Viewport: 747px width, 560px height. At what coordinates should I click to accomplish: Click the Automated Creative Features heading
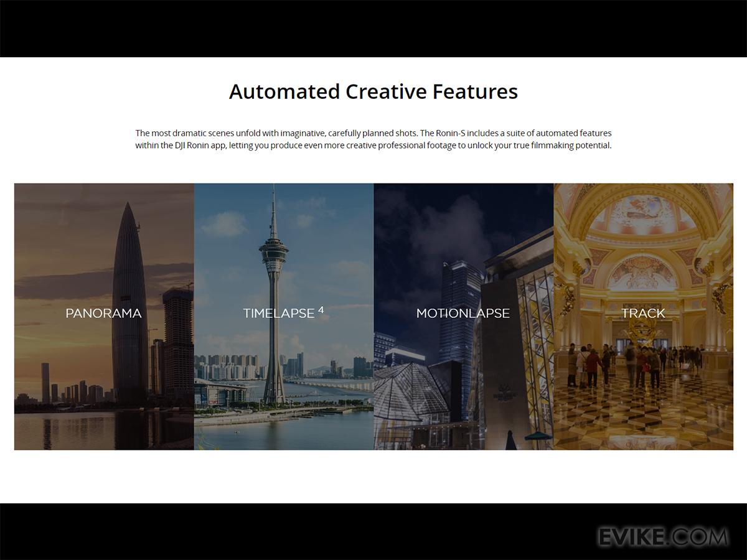(374, 91)
